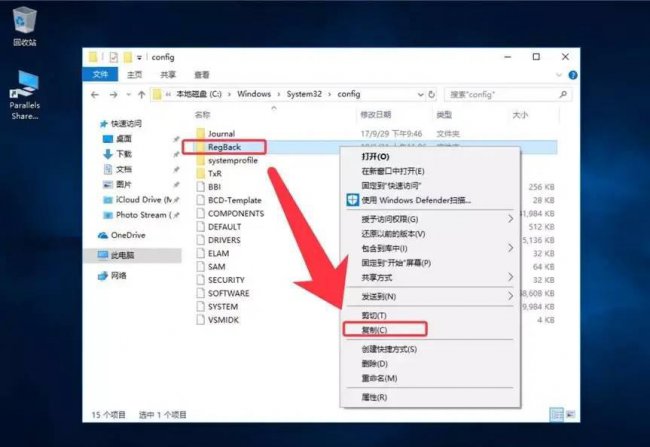Screen dimensions: 650x447
Task: Open Parallels Shared Folders desktop icon
Action: (24, 95)
